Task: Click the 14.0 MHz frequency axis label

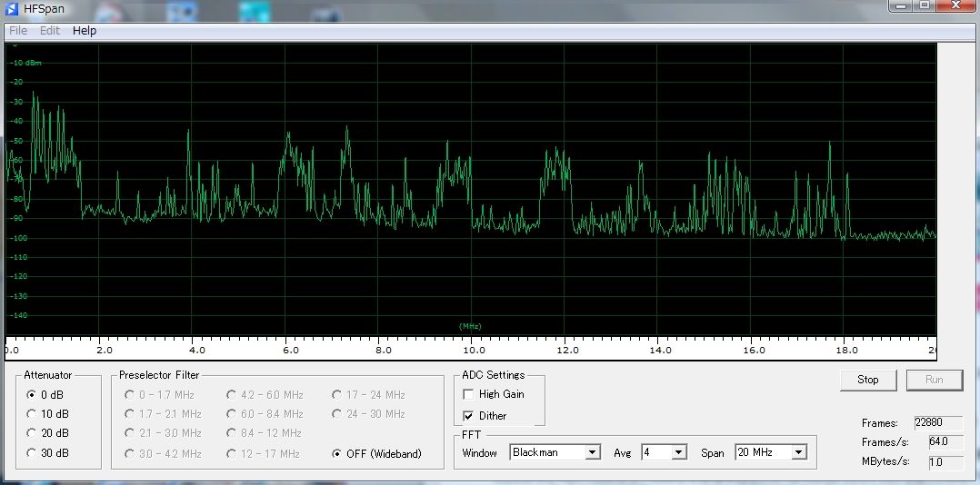Action: pyautogui.click(x=660, y=351)
